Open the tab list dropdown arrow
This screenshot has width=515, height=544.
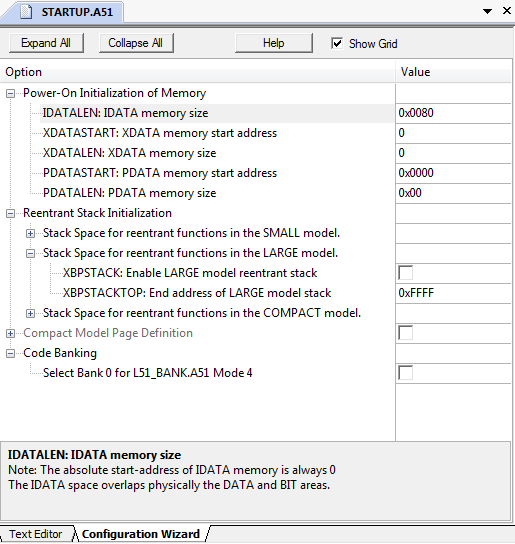[x=487, y=11]
